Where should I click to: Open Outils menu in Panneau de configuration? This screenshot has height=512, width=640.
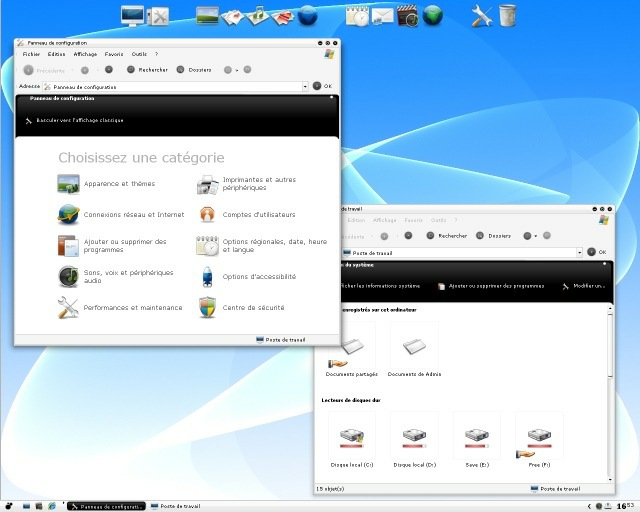pos(139,54)
